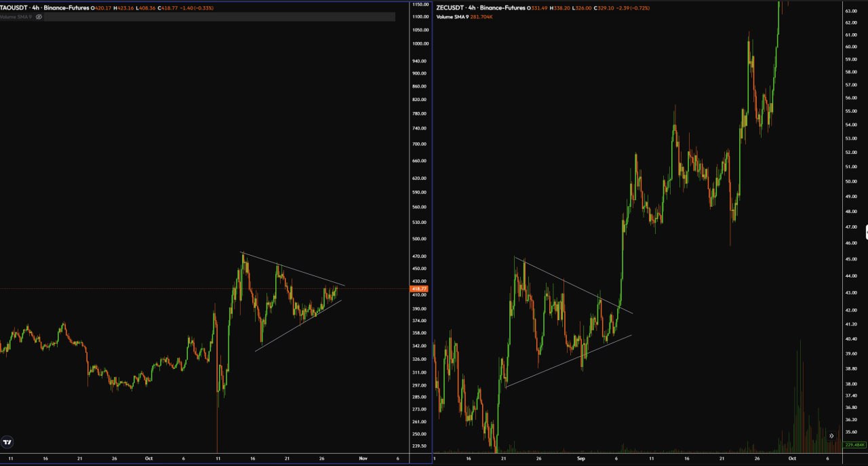This screenshot has height=466, width=868.
Task: Click the Nov label on TAO time axis
Action: point(362,459)
